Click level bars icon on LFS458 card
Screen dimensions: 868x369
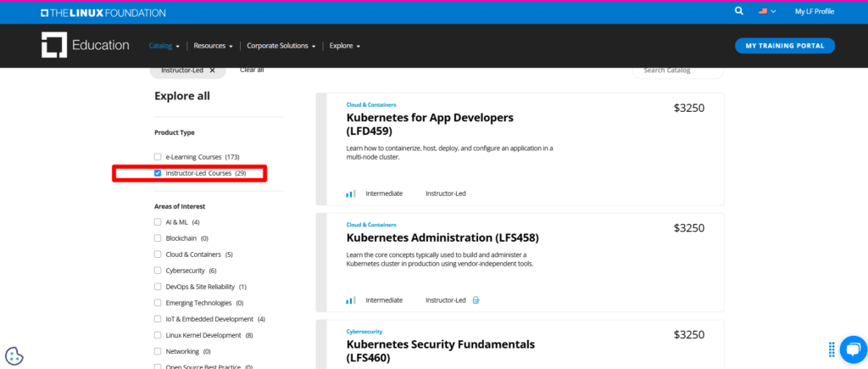pos(350,300)
